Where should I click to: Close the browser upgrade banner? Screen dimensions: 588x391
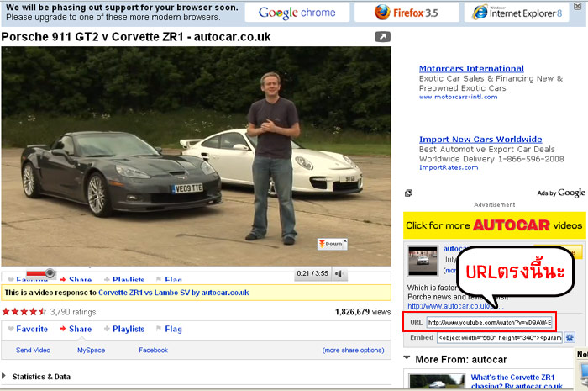coord(578,6)
